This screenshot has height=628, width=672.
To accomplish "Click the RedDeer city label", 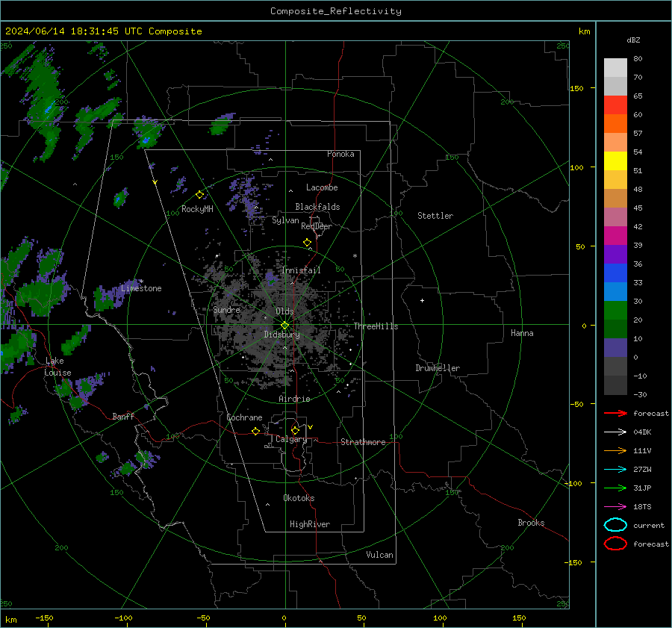I will coord(317,226).
